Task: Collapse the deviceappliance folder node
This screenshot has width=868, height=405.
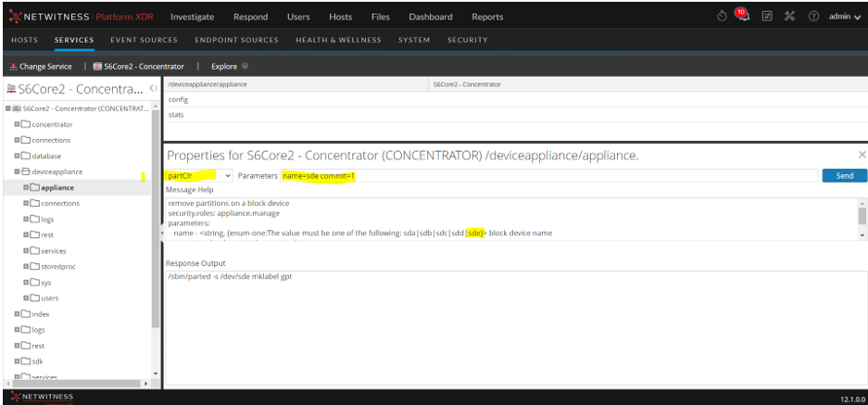Action: coord(17,171)
